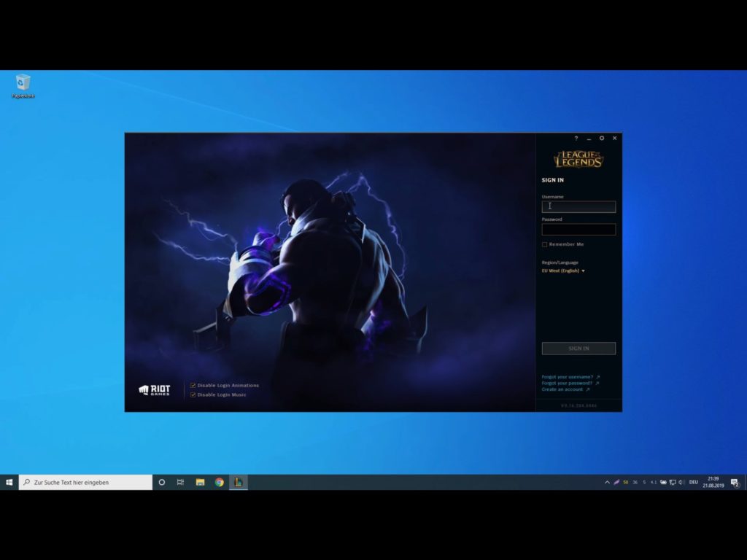Screen dimensions: 747x560
Task: Uncheck Disable Login Music
Action: pyautogui.click(x=193, y=394)
